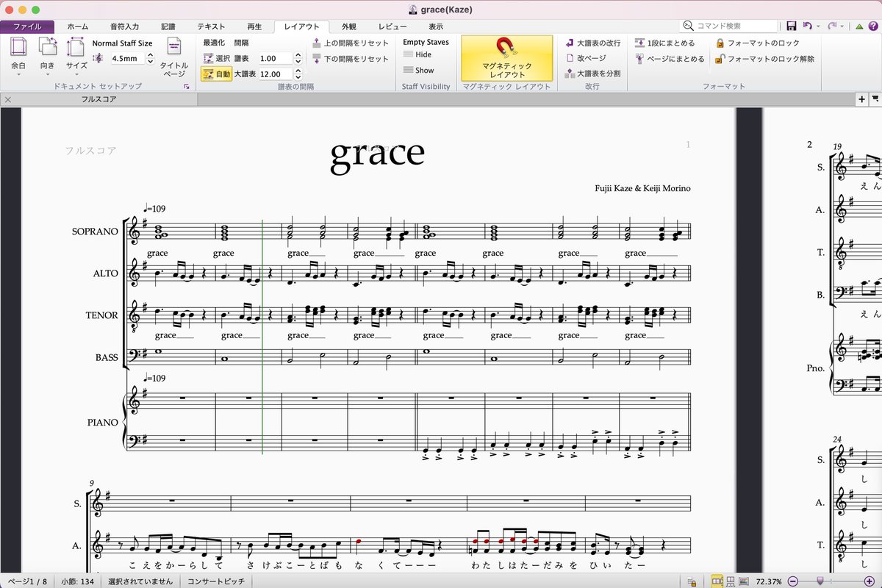Switch to the 再生 ribbon tab

pos(253,26)
